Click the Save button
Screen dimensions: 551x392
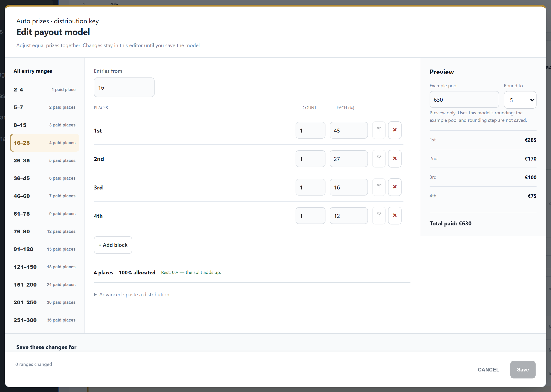(523, 370)
